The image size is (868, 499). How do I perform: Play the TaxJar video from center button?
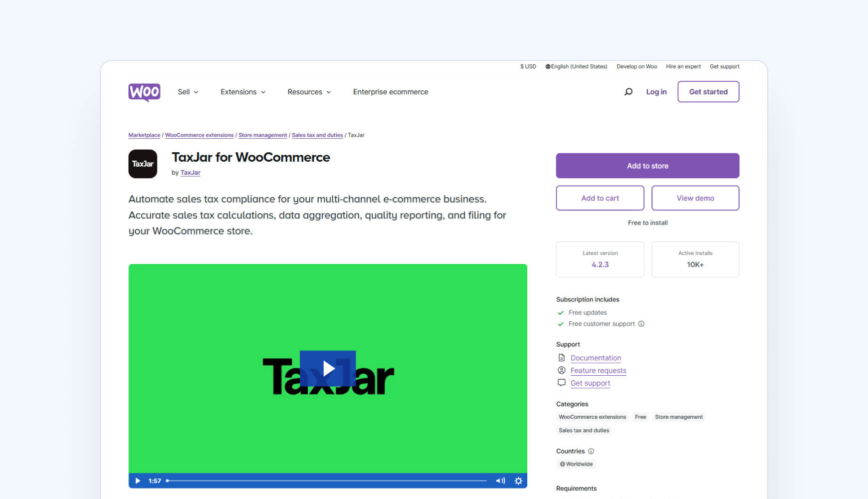click(x=328, y=368)
